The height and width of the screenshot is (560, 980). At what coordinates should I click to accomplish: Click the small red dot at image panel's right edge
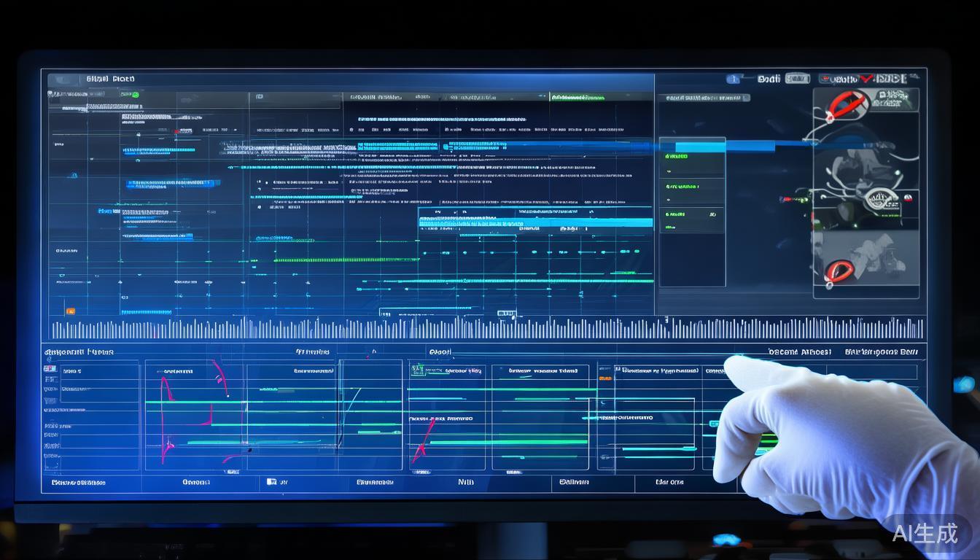908,198
